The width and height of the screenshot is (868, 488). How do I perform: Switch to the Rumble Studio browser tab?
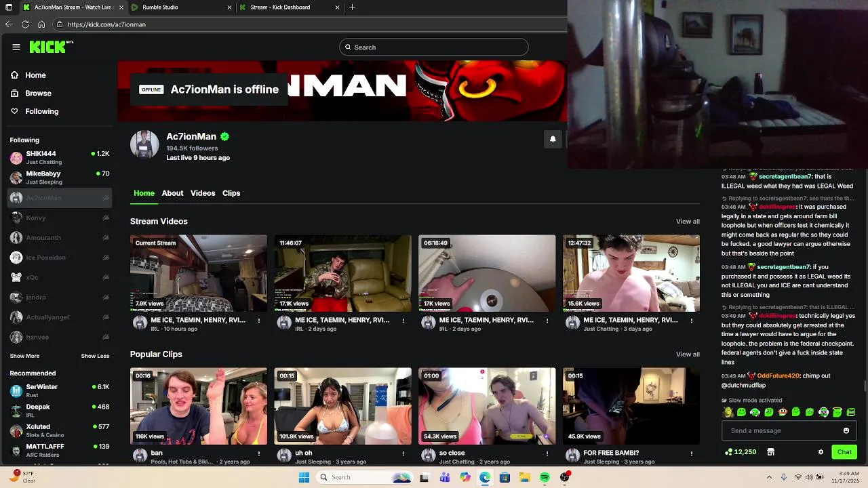pyautogui.click(x=182, y=7)
